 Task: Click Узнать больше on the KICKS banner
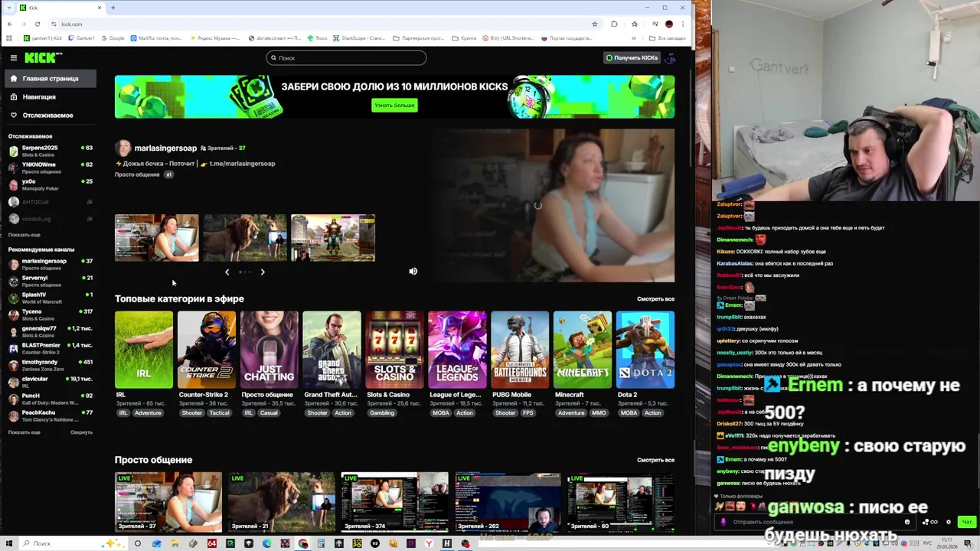(394, 105)
